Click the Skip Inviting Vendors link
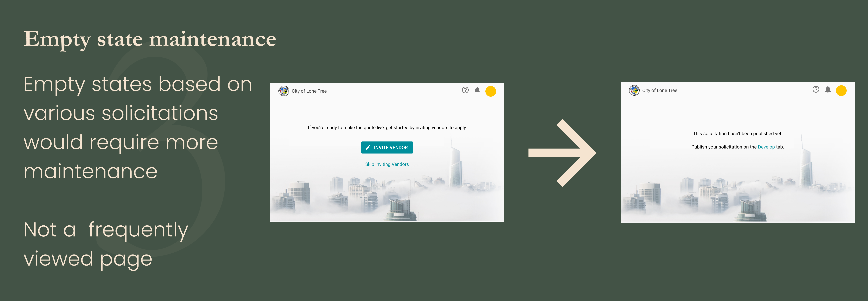The width and height of the screenshot is (868, 301). click(x=387, y=164)
